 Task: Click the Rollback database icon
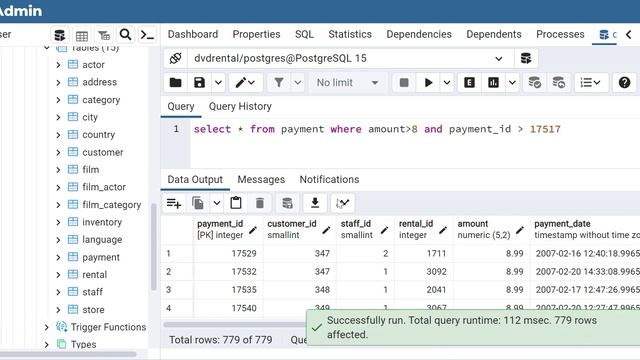click(x=558, y=83)
